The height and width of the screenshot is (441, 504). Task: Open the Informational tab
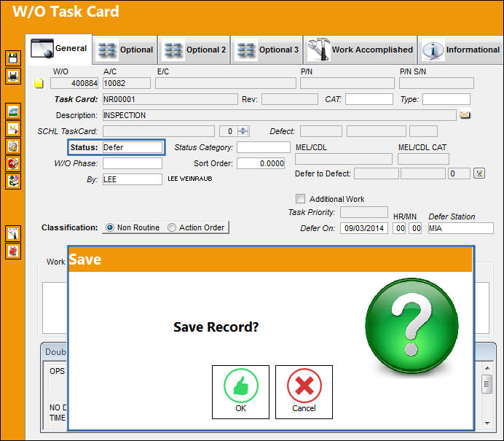(460, 50)
